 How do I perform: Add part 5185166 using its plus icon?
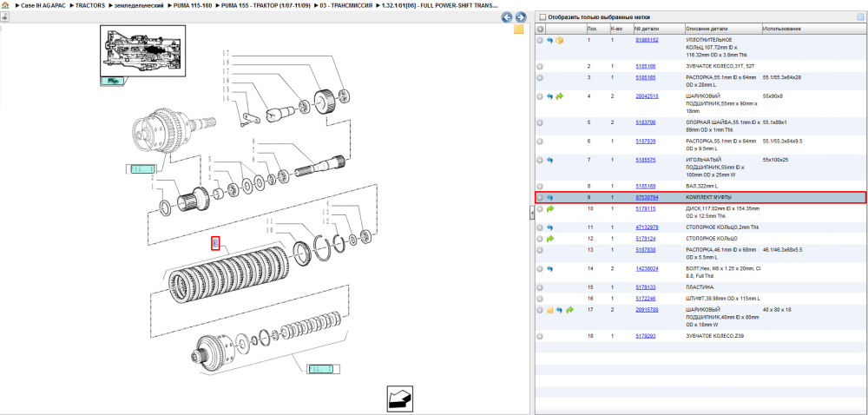pyautogui.click(x=540, y=66)
